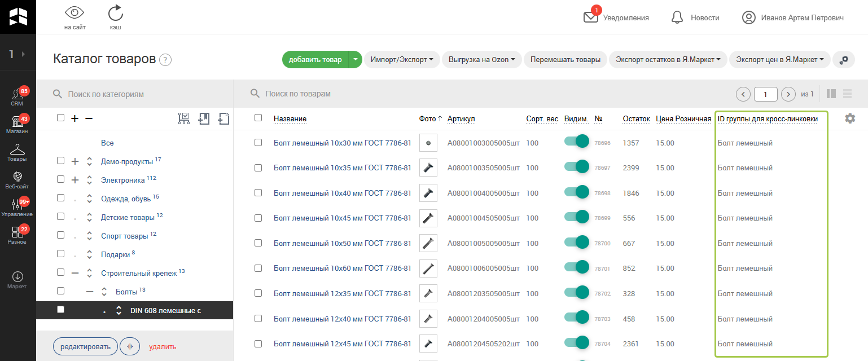Open the Выгрузка на Ozon menu

(481, 60)
